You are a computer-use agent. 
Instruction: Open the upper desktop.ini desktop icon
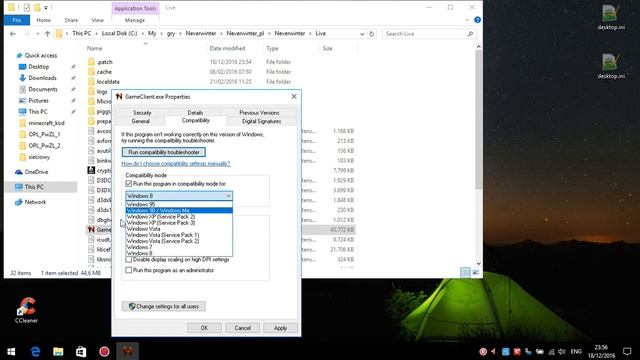click(x=611, y=18)
